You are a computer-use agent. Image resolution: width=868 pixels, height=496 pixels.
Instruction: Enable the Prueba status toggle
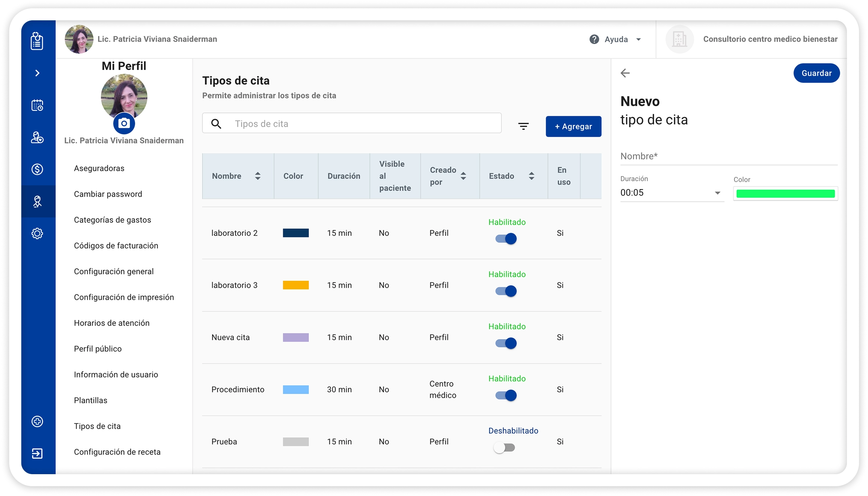[x=504, y=448]
